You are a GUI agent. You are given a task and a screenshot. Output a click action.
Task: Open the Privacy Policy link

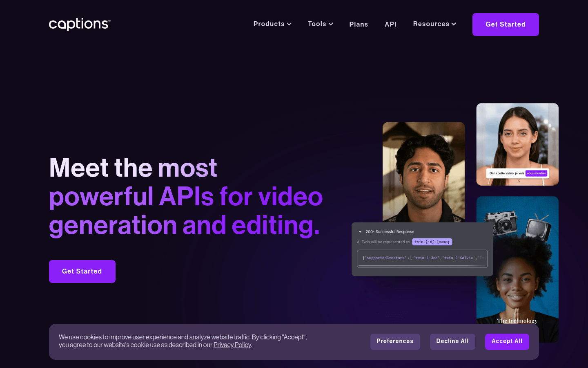(x=232, y=345)
